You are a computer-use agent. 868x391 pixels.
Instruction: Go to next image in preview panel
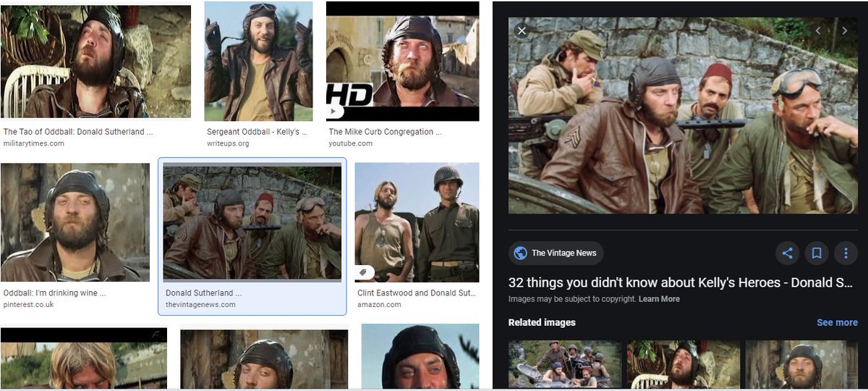[844, 30]
